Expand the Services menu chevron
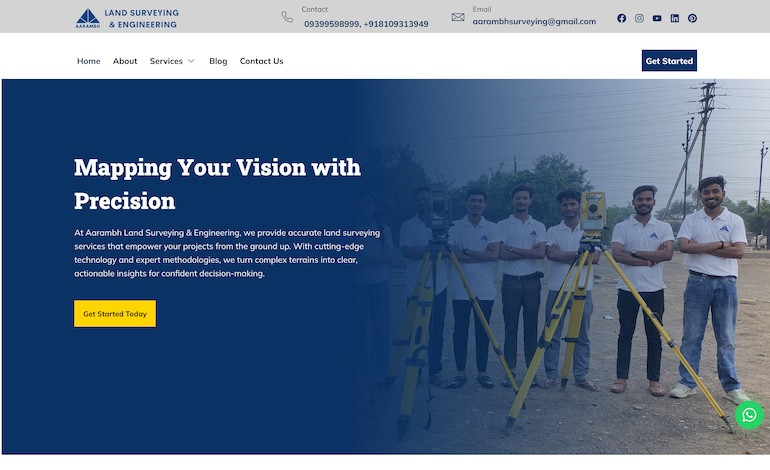The image size is (770, 470). point(191,61)
